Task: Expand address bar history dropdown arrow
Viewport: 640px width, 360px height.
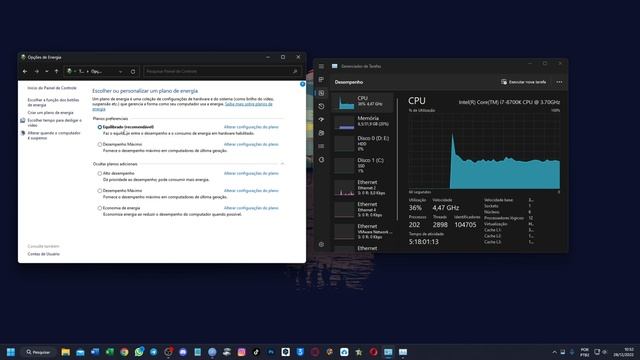Action: [x=120, y=71]
